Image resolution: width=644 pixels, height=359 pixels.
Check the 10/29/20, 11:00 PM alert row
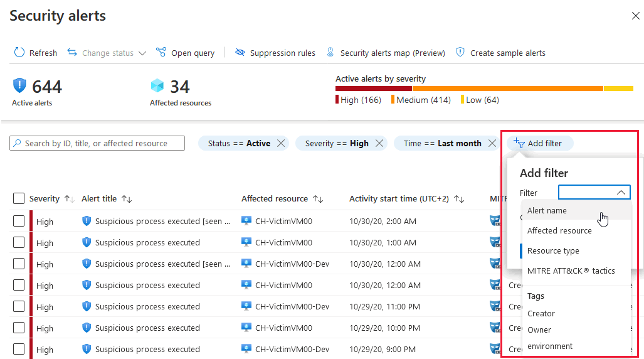pyautogui.click(x=19, y=306)
